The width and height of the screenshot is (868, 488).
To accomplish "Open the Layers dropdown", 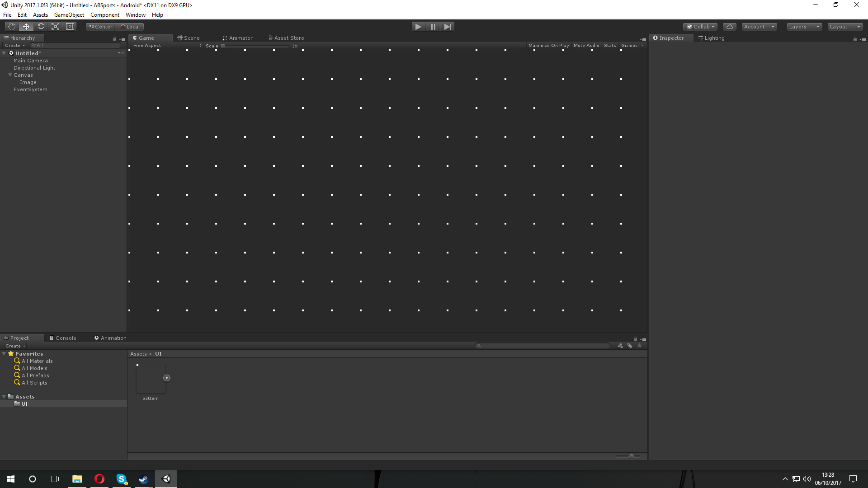I will [x=804, y=27].
